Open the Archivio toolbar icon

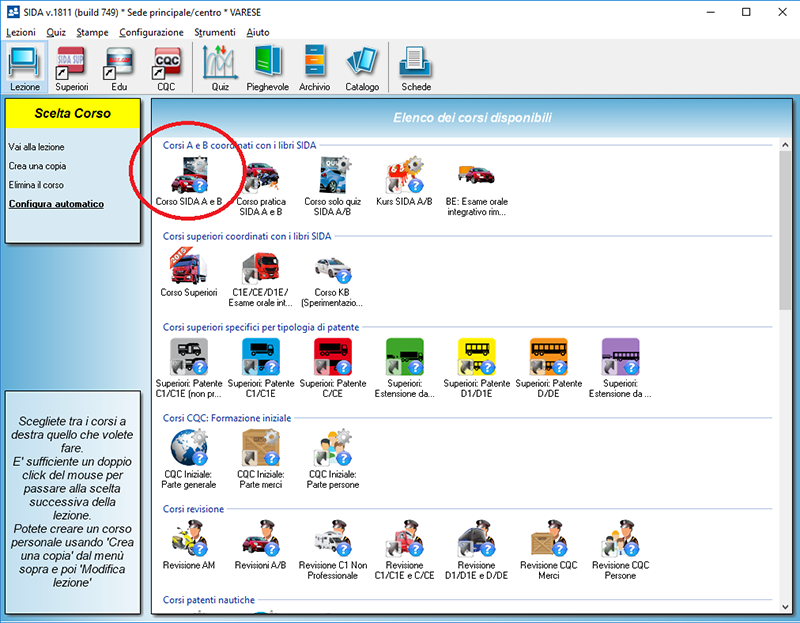(315, 67)
